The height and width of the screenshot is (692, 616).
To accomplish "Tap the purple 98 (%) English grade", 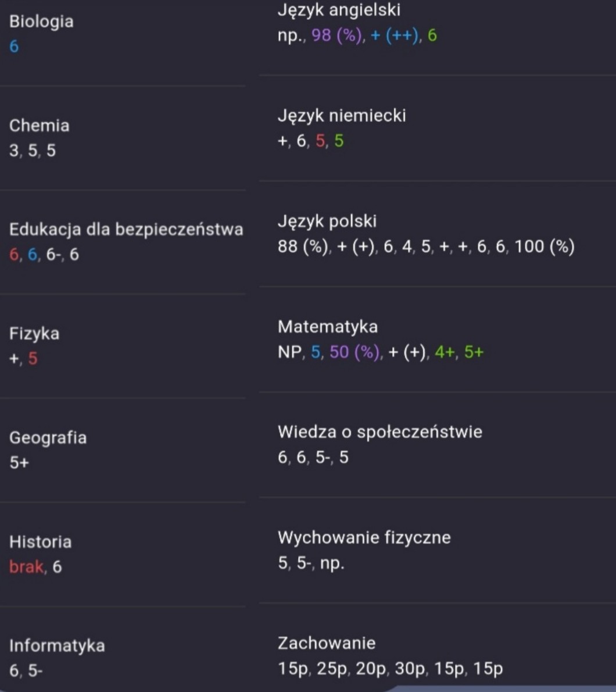I will pos(336,35).
